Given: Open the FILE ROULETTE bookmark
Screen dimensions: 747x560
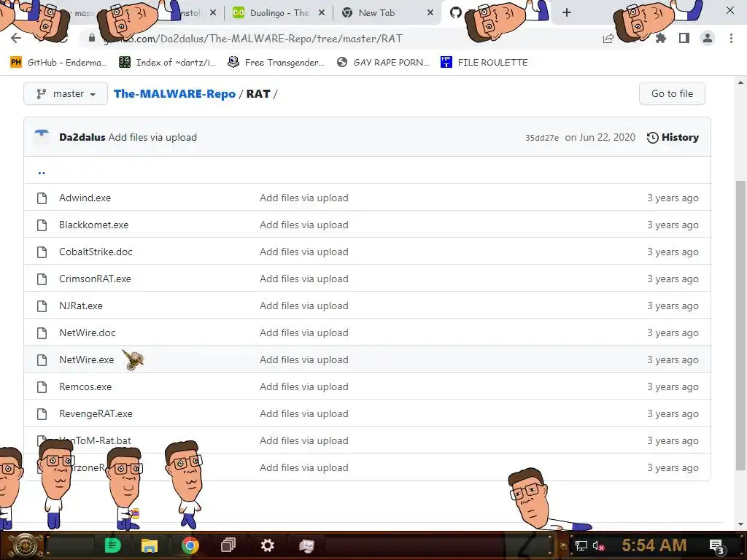Looking at the screenshot, I should [484, 63].
